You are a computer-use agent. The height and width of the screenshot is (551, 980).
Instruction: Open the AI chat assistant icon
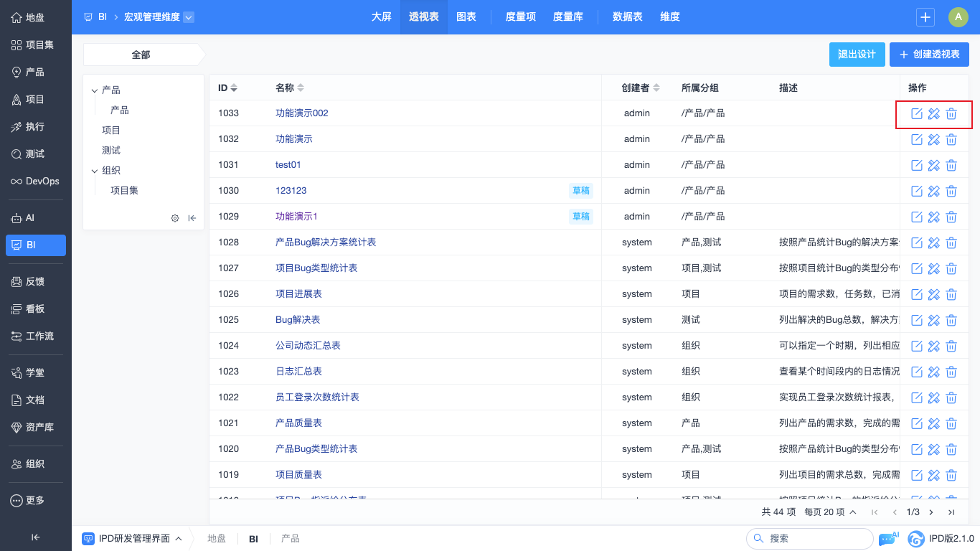[887, 539]
